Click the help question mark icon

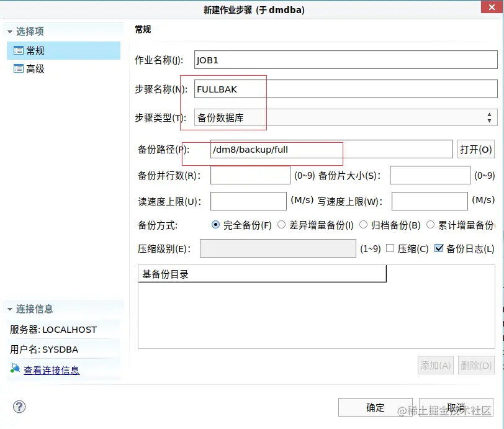[19, 407]
